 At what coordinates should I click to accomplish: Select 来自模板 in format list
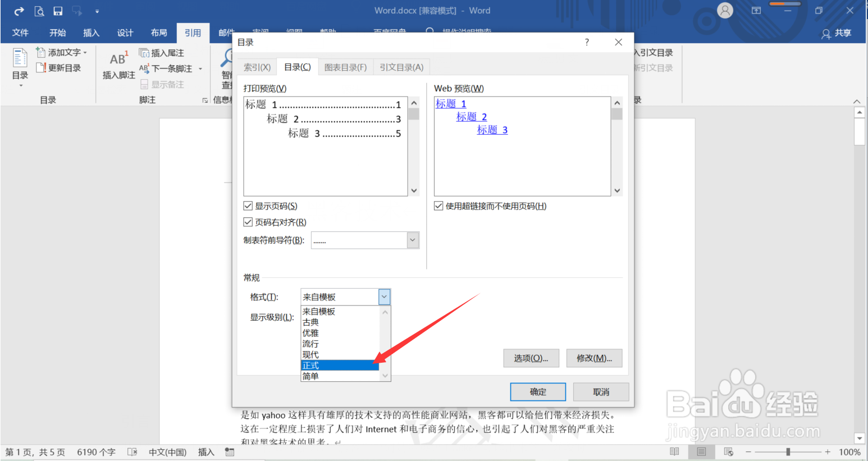340,312
